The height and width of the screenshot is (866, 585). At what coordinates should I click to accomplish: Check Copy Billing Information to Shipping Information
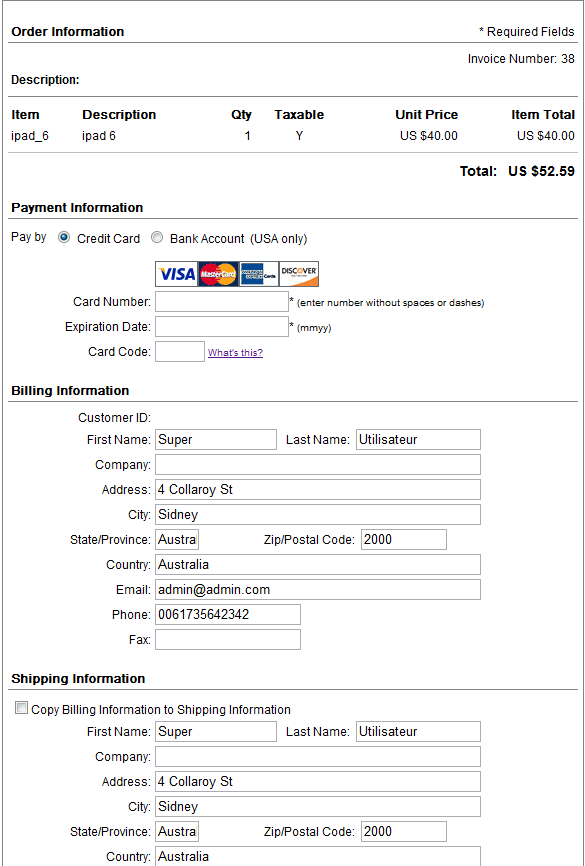[x=21, y=709]
